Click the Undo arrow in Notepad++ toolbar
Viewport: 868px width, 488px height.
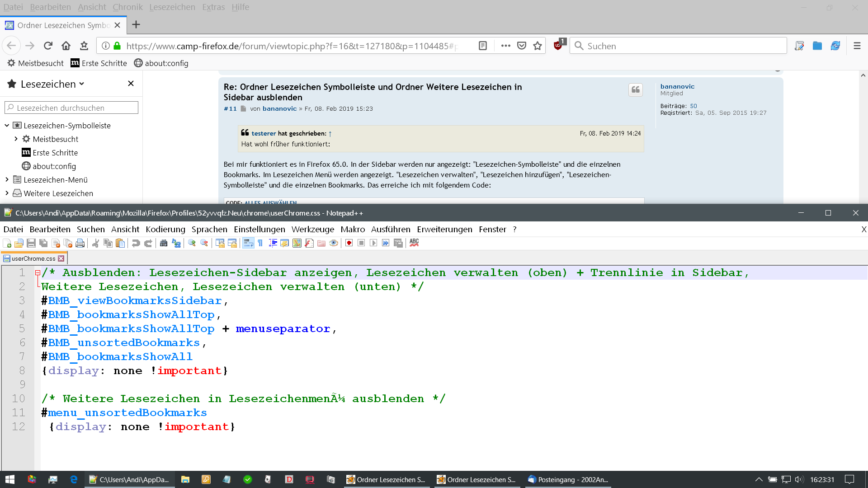(x=136, y=243)
